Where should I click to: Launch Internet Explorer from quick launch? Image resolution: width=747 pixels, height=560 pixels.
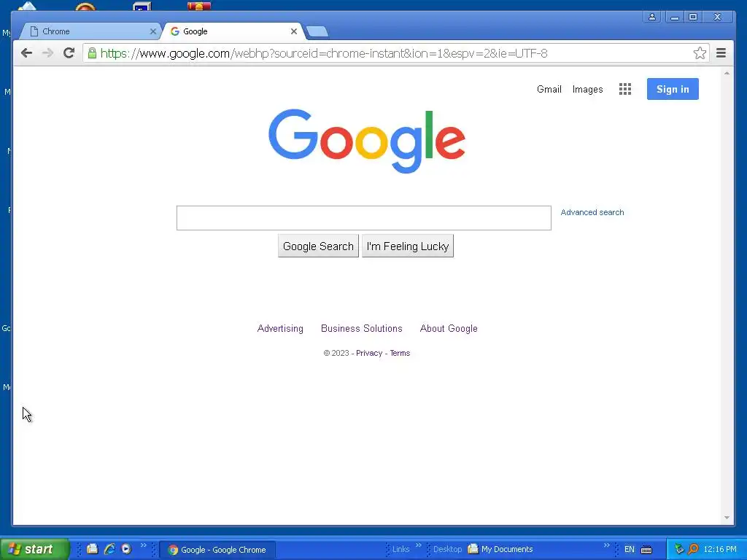[109, 549]
